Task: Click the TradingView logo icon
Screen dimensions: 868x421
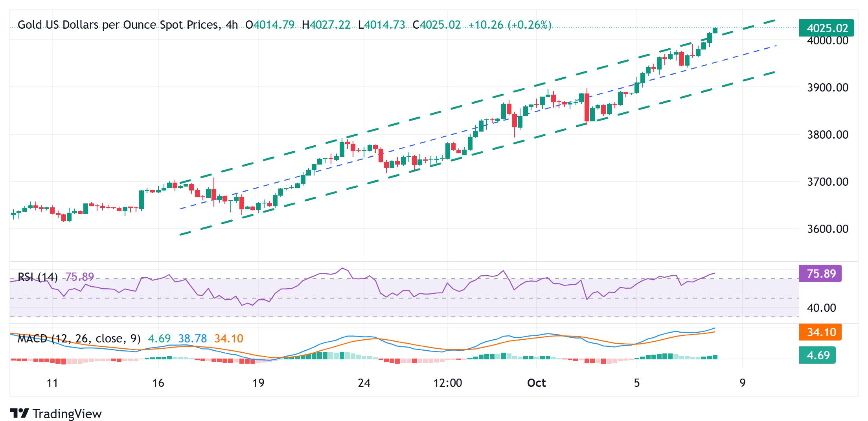Action: coord(19,414)
